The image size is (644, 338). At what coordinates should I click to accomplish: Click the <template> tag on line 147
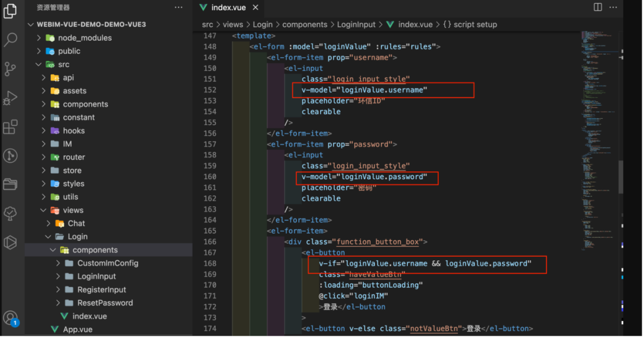pos(253,36)
